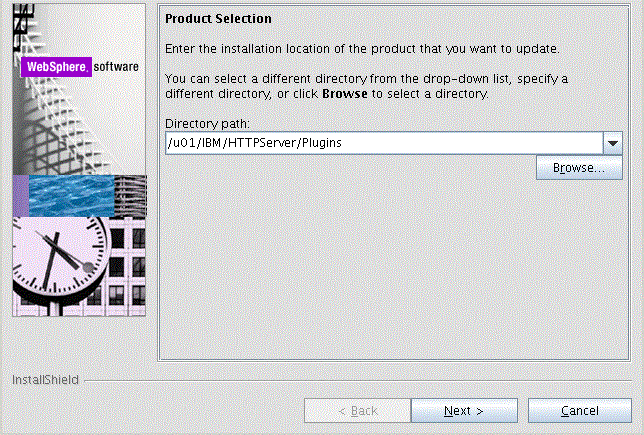Expand the Directory path drop-down arrow
This screenshot has height=435, width=644.
(x=614, y=143)
